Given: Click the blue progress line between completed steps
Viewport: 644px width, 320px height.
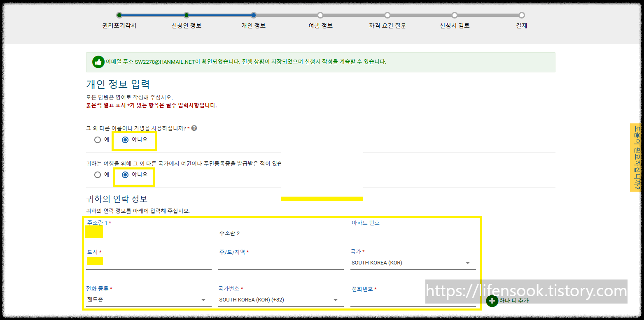Looking at the screenshot, I should [x=152, y=15].
